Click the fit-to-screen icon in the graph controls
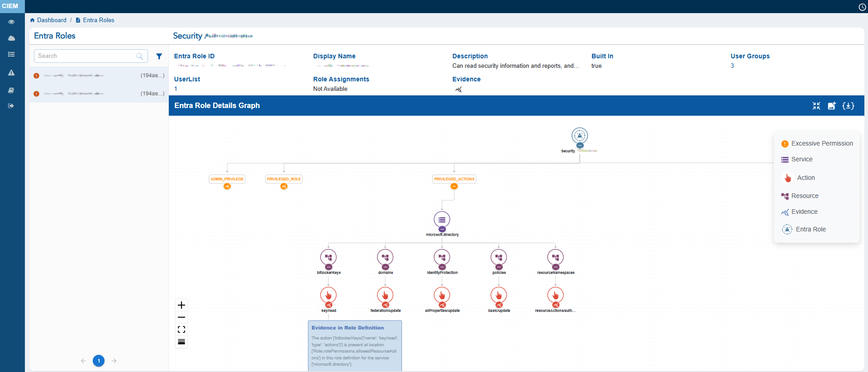Screen dimensions: 868x372 click(181, 330)
